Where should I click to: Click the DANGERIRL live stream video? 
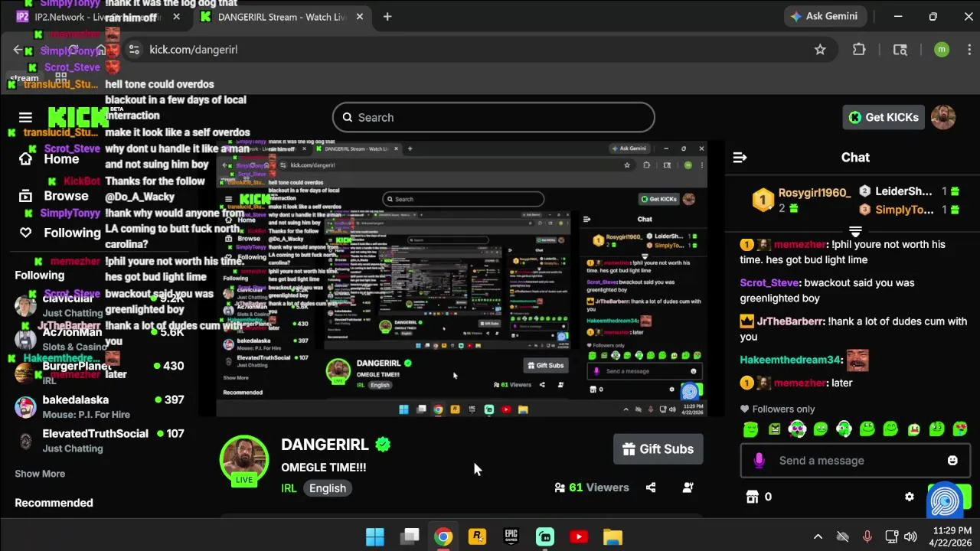point(461,279)
